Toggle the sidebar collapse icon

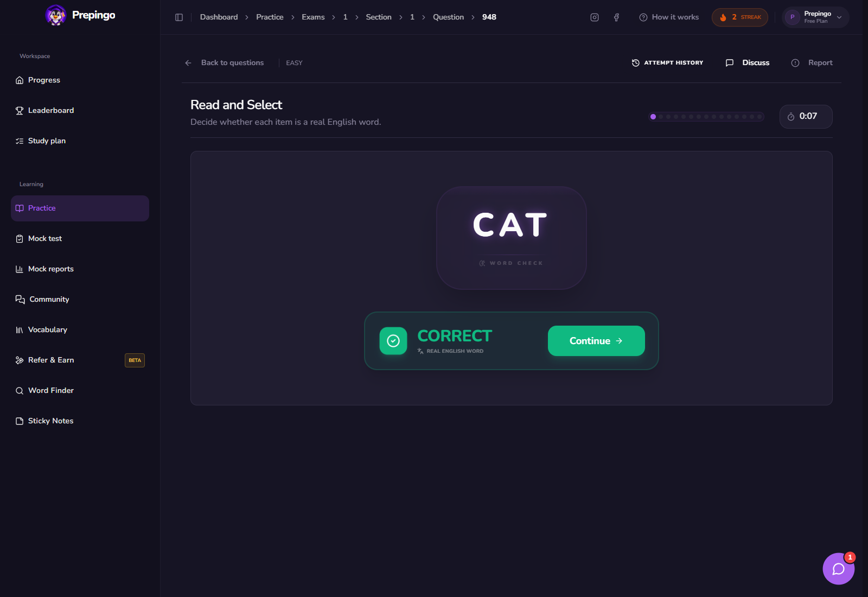tap(179, 17)
